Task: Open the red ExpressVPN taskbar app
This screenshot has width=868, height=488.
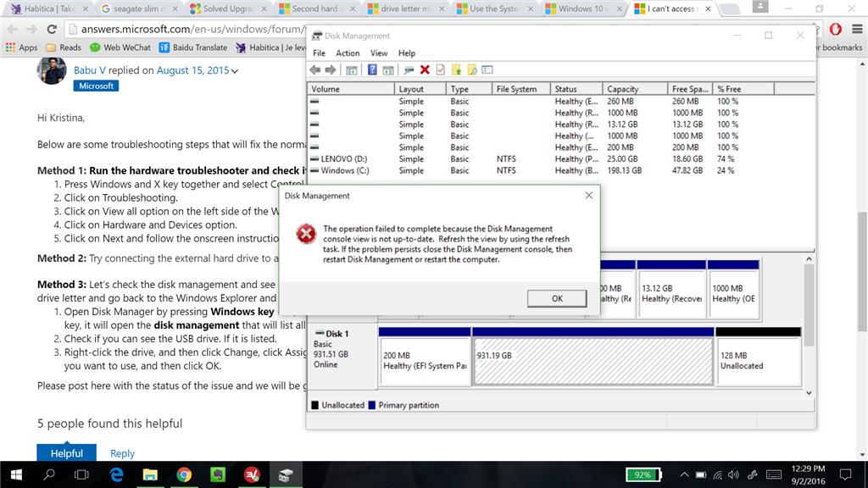Action: point(252,474)
